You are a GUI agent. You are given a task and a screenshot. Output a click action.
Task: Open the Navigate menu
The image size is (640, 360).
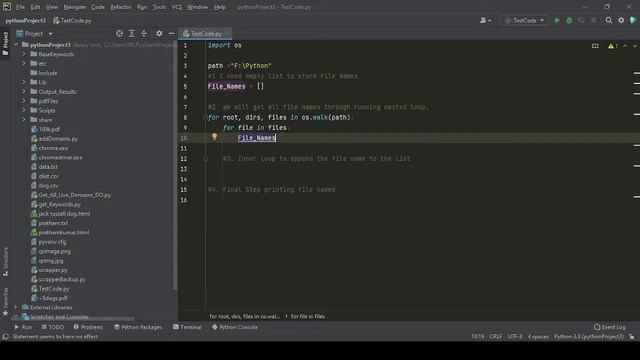point(75,7)
